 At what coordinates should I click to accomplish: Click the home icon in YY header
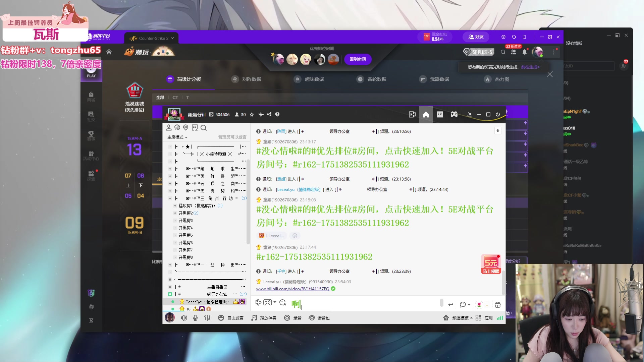(426, 115)
